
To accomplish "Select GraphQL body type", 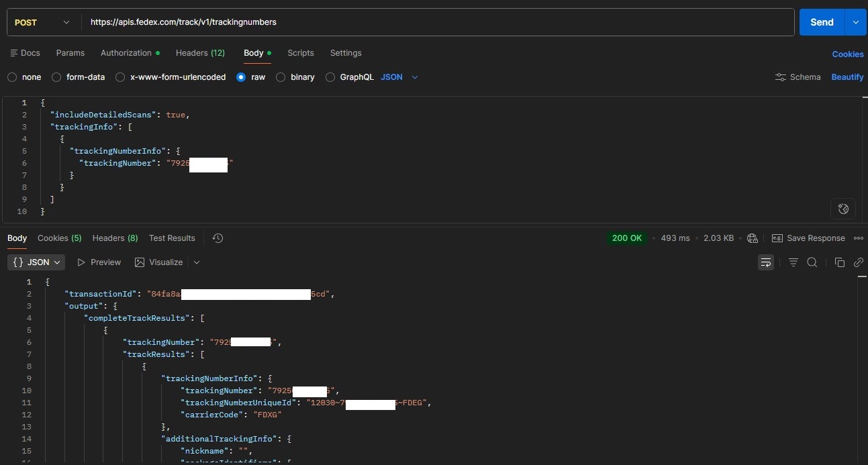I will 350,77.
